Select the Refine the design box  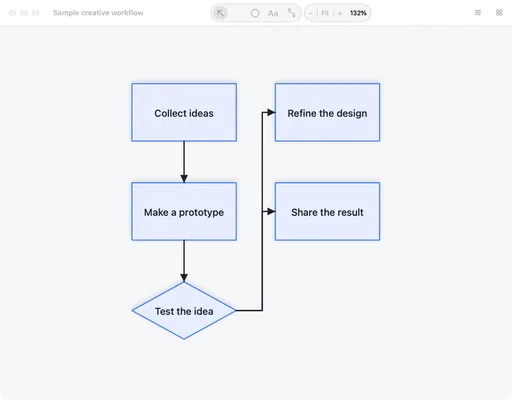click(x=327, y=112)
